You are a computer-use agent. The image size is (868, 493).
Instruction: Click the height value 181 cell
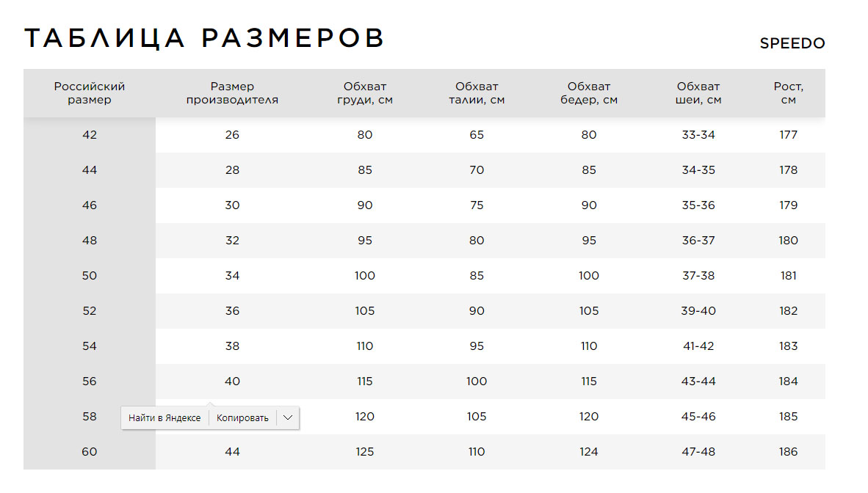[789, 276]
